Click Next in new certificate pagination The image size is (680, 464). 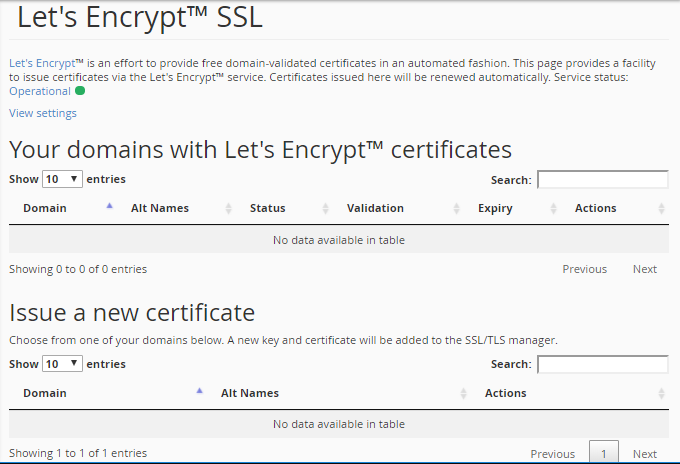pos(645,454)
